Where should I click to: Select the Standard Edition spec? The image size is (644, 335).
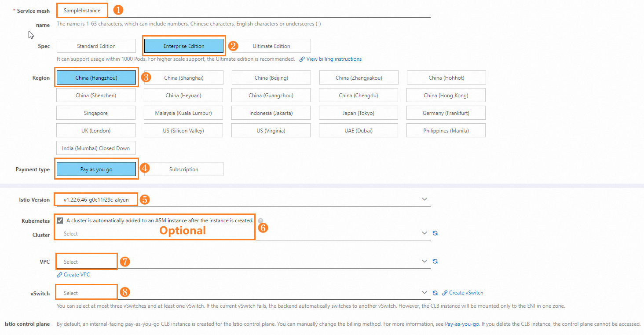pyautogui.click(x=96, y=46)
